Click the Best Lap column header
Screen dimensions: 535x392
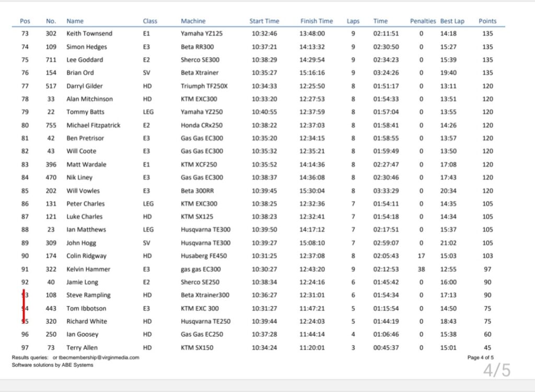pyautogui.click(x=452, y=21)
